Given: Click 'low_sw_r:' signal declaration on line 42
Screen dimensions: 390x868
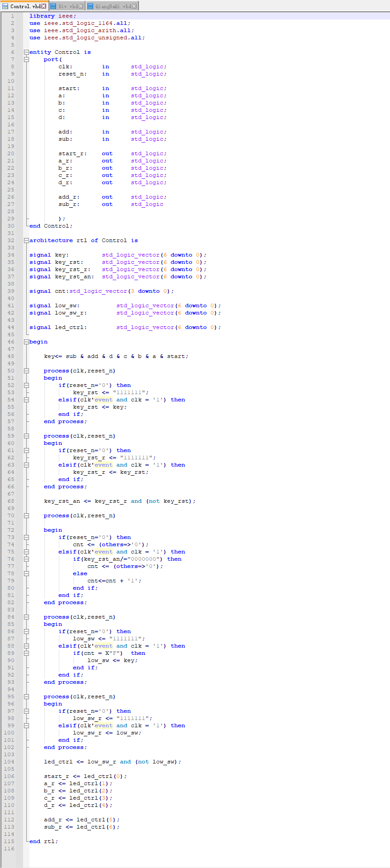Looking at the screenshot, I should click(71, 313).
